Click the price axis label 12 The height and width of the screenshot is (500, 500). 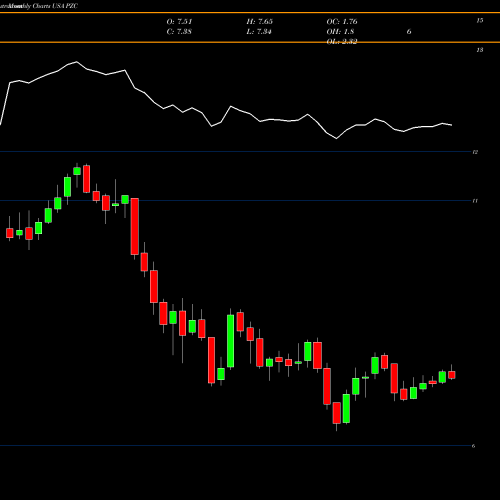coord(475,152)
